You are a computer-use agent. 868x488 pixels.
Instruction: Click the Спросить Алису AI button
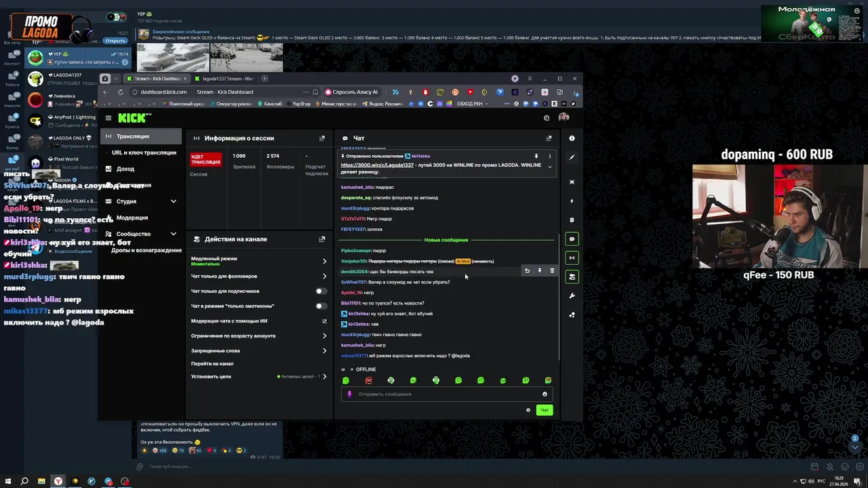(351, 92)
